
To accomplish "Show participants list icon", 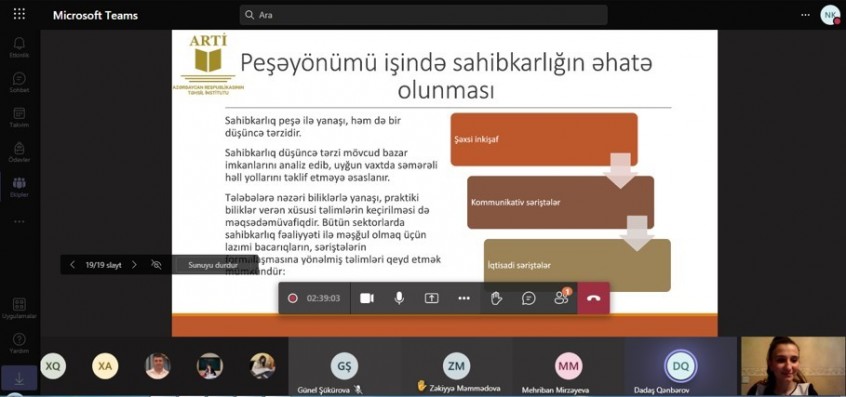I will click(x=562, y=298).
